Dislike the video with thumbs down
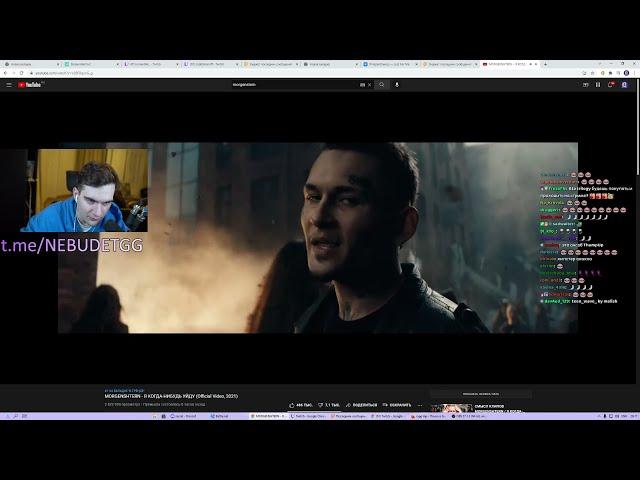This screenshot has width=640, height=480. [x=329, y=405]
